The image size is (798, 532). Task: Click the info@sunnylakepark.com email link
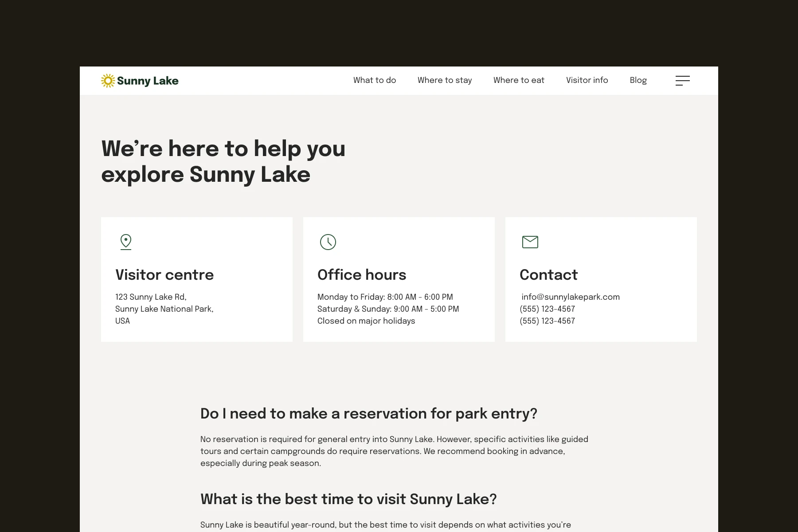[570, 297]
